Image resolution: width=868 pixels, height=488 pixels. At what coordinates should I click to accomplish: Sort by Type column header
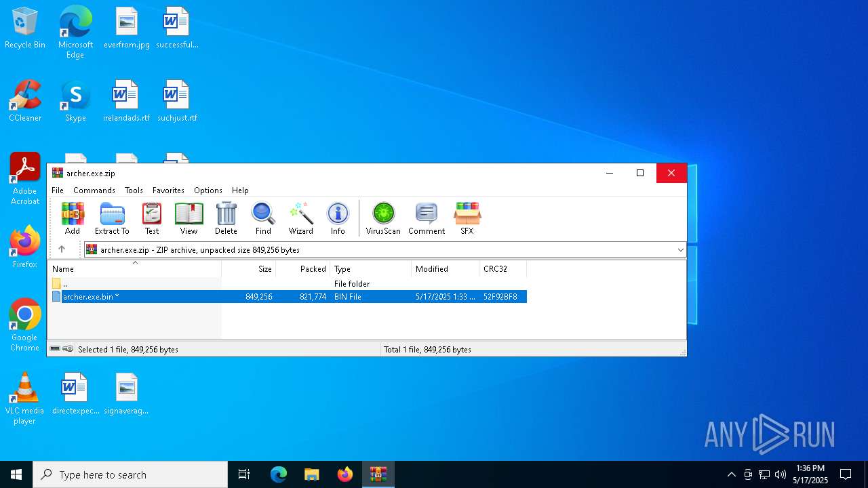pyautogui.click(x=370, y=269)
